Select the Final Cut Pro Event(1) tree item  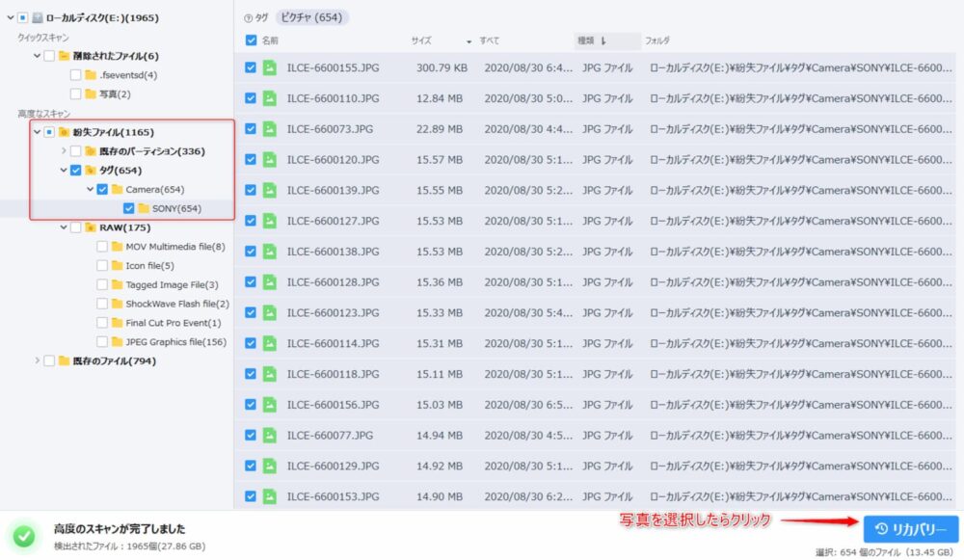pos(174,323)
